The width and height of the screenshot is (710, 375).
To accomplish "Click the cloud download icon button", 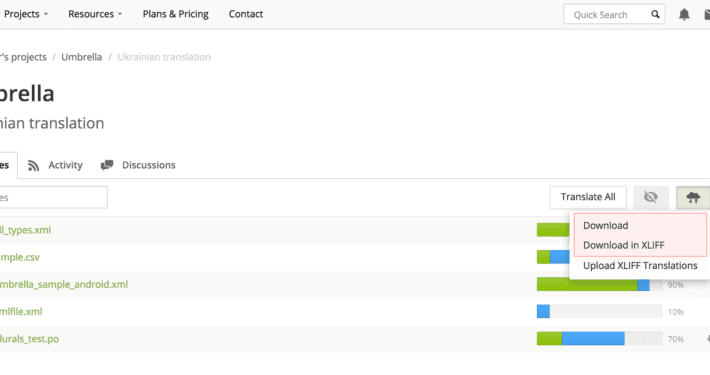I will (693, 197).
